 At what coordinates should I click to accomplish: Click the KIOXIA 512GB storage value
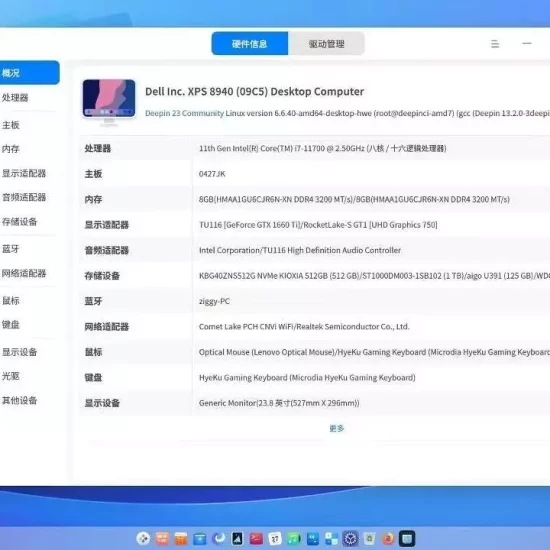point(374,276)
